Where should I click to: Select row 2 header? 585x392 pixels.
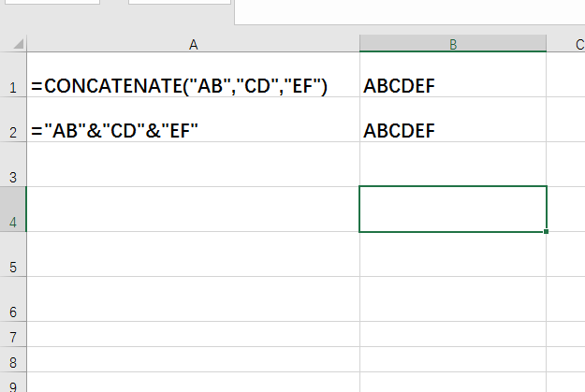(x=13, y=132)
